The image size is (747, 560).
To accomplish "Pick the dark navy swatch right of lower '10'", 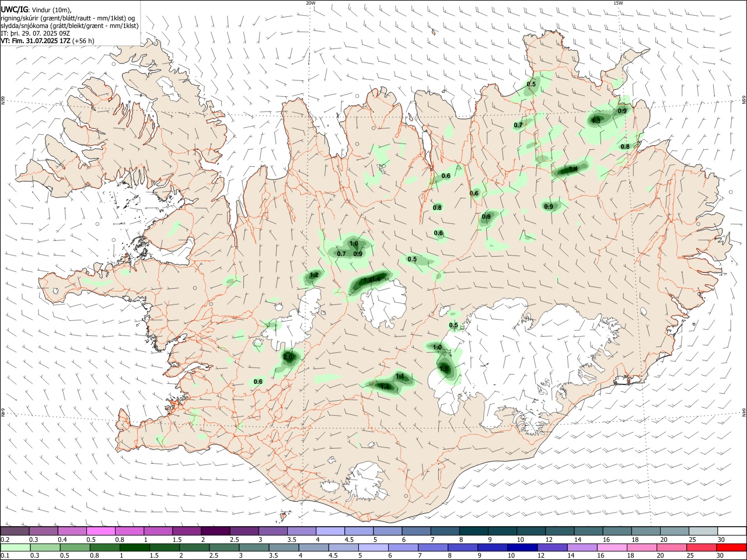I will coord(522,548).
